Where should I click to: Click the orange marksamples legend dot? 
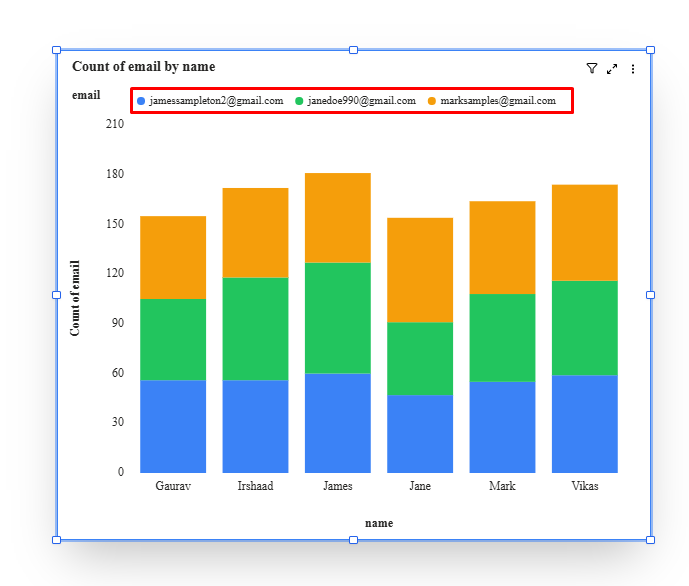pyautogui.click(x=432, y=101)
